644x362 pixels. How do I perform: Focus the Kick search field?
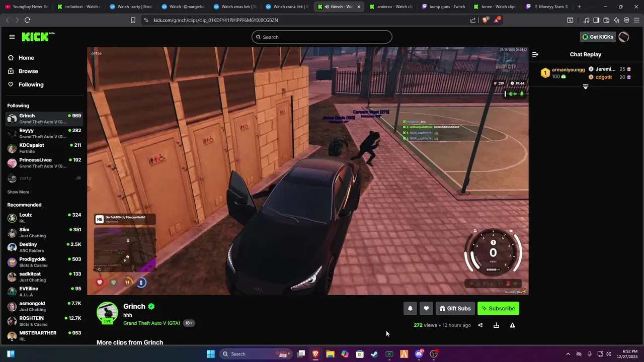322,37
